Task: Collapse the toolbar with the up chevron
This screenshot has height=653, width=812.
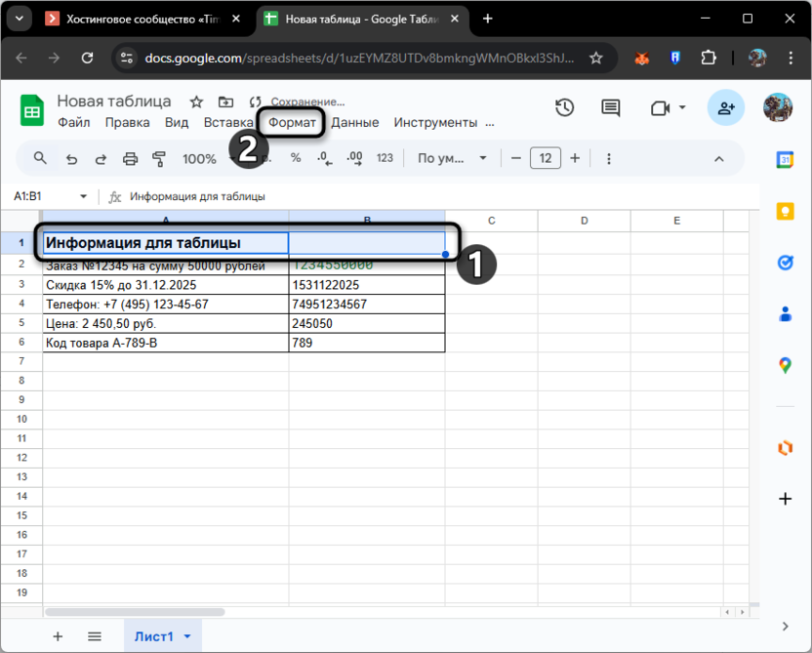Action: point(719,158)
